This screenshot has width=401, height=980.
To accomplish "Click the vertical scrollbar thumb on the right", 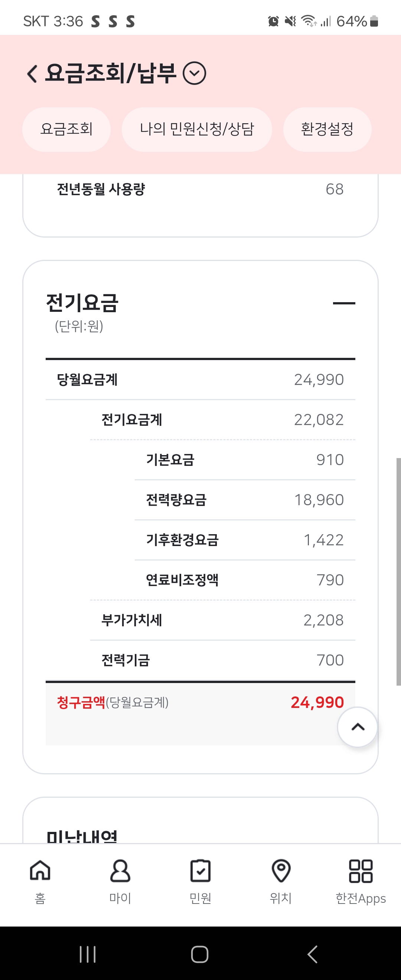I will tap(398, 571).
